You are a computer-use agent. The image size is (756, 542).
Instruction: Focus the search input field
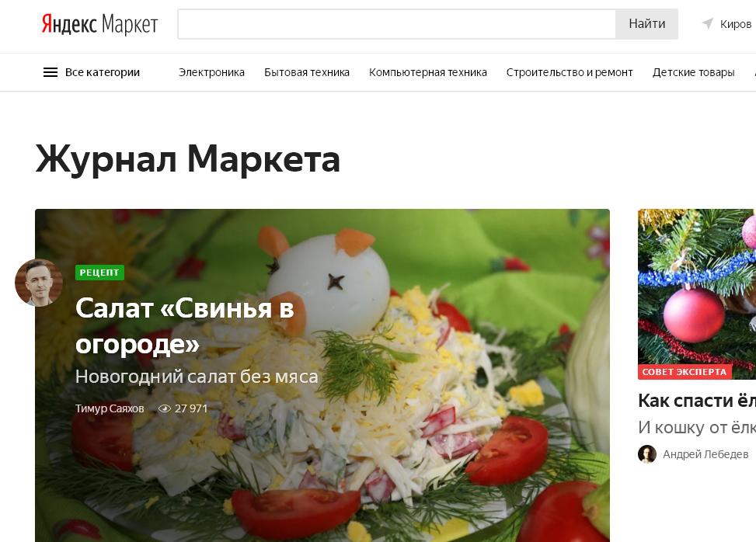point(397,23)
